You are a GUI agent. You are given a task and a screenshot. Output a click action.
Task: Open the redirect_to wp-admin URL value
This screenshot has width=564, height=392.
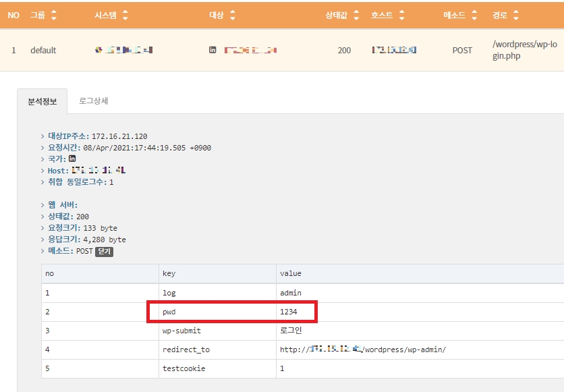(x=363, y=349)
